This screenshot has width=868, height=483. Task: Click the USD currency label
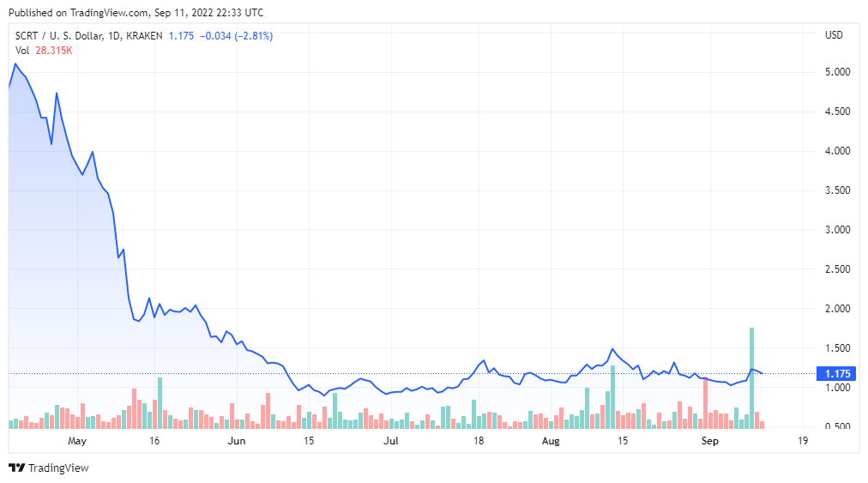tap(834, 35)
